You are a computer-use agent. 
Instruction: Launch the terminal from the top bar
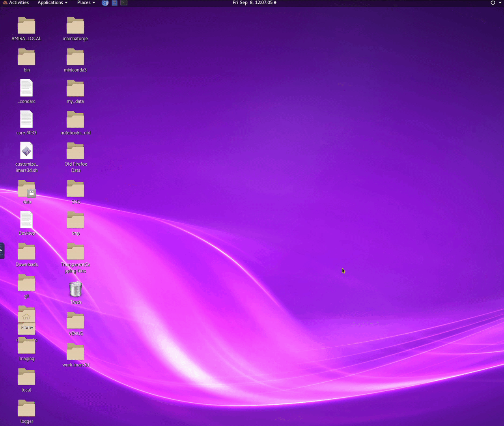coord(124,3)
